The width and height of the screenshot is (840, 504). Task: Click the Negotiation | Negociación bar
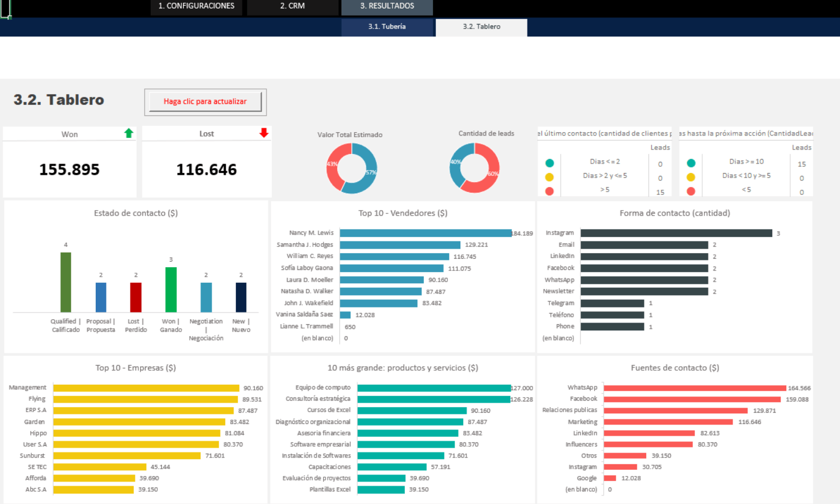click(x=206, y=297)
